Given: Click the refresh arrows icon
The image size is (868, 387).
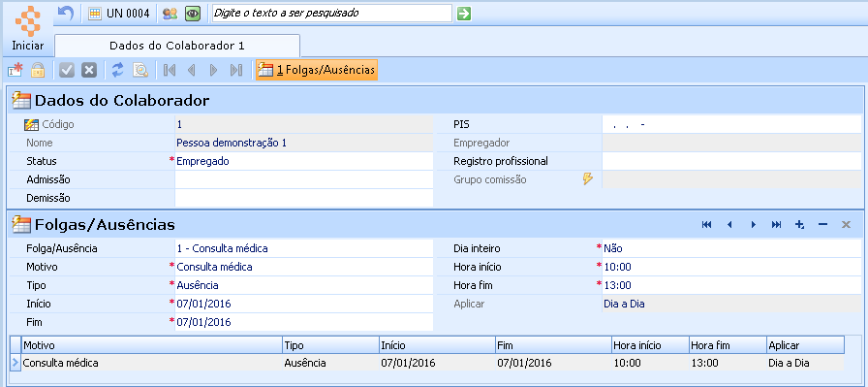Looking at the screenshot, I should pos(118,71).
